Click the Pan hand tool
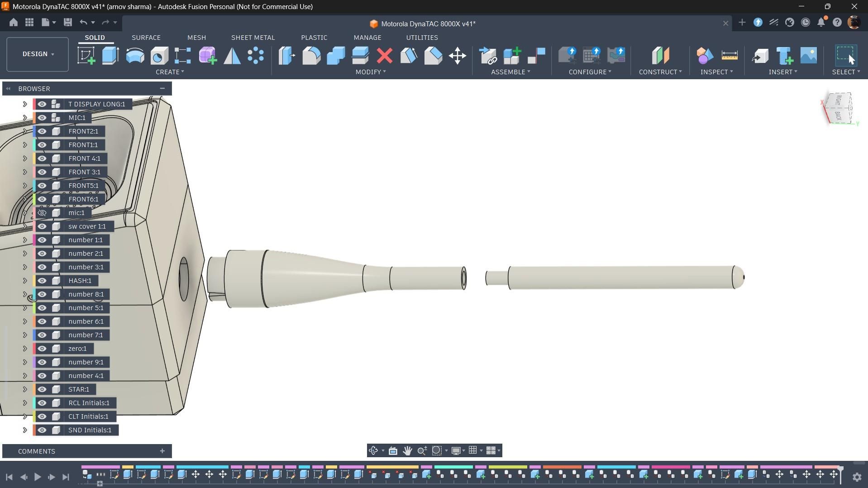 [407, 450]
